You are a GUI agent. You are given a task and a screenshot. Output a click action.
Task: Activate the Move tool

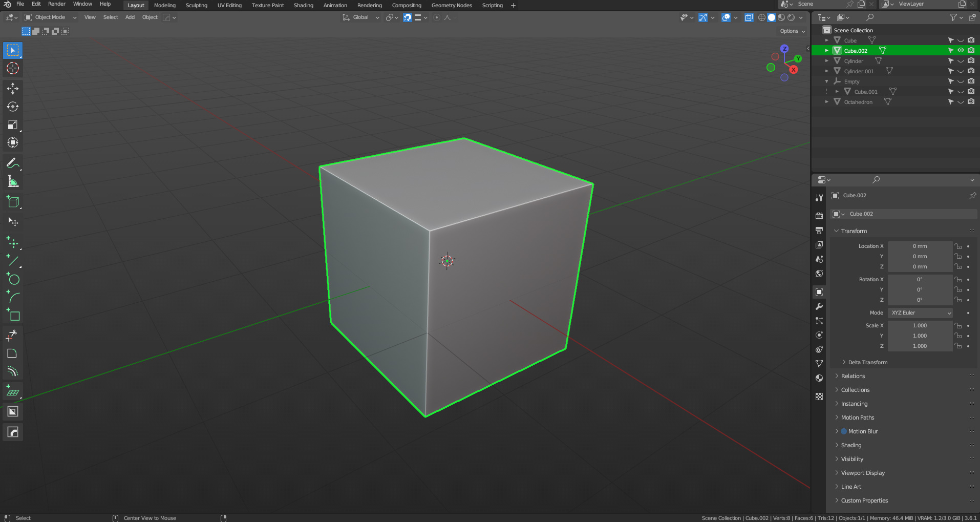tap(13, 89)
